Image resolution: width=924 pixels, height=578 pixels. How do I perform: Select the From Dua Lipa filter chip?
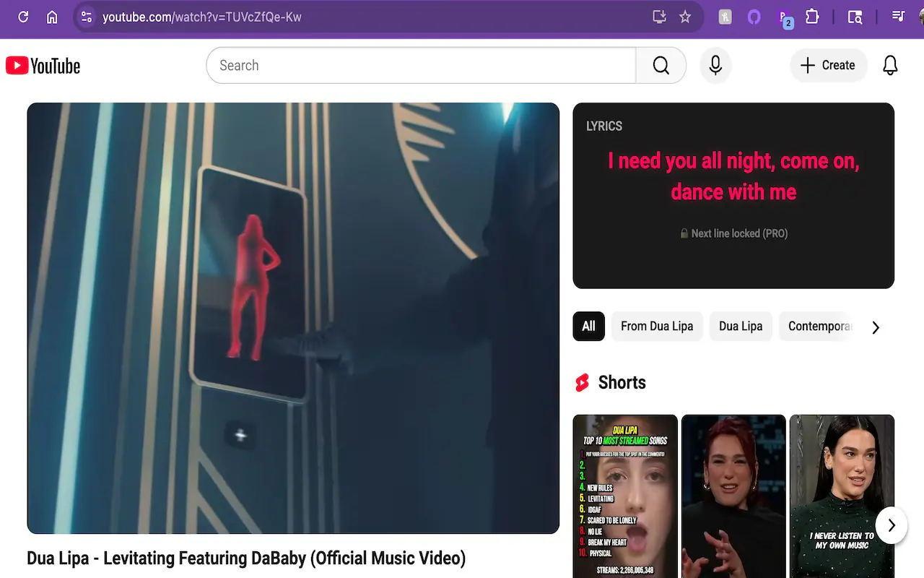coord(657,326)
